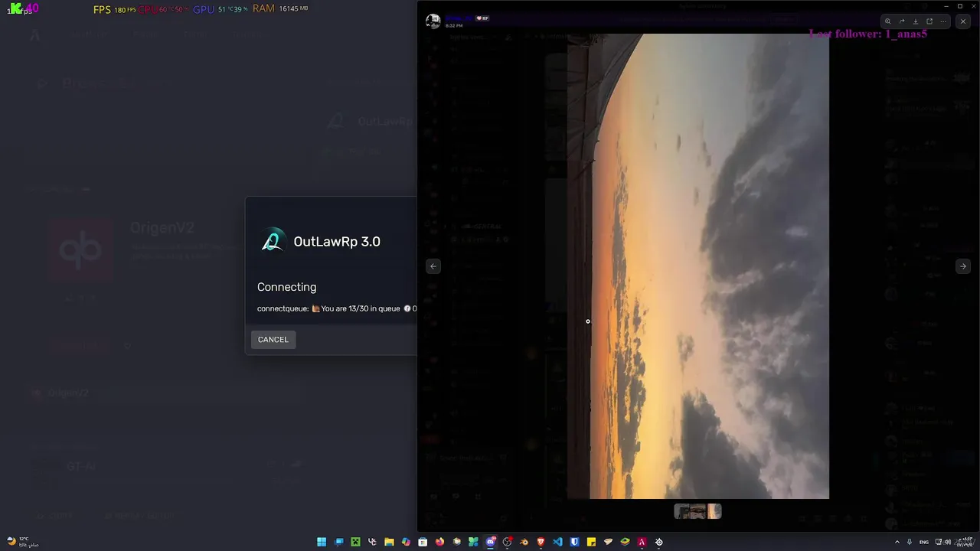Screen dimensions: 980x551
Task: Switch to Discord on the taskbar
Action: (x=490, y=542)
